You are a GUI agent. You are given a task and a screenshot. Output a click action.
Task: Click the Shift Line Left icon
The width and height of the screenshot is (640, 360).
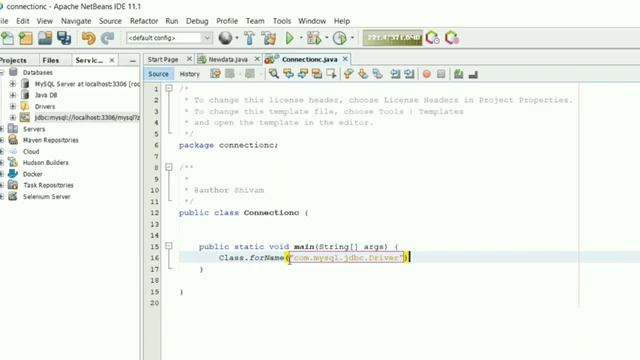tap(395, 74)
